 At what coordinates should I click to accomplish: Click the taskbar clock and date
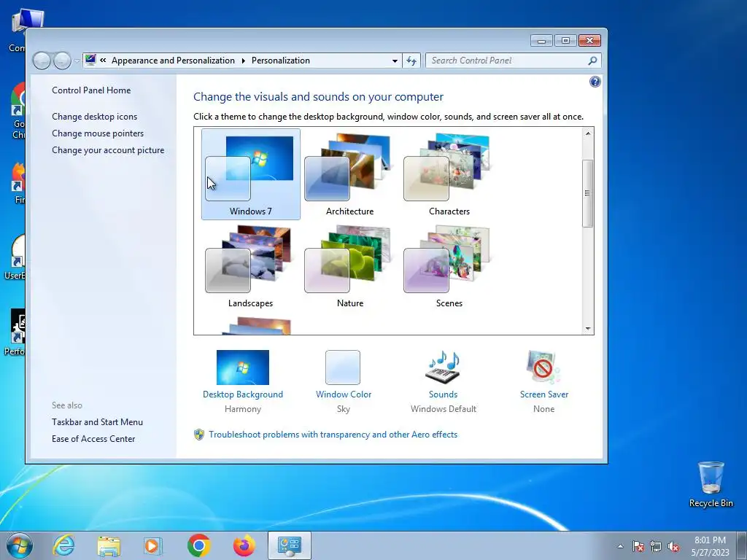click(711, 546)
